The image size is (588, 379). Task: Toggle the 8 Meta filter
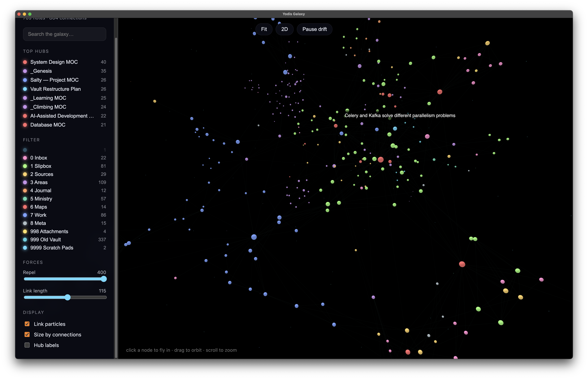click(x=64, y=223)
